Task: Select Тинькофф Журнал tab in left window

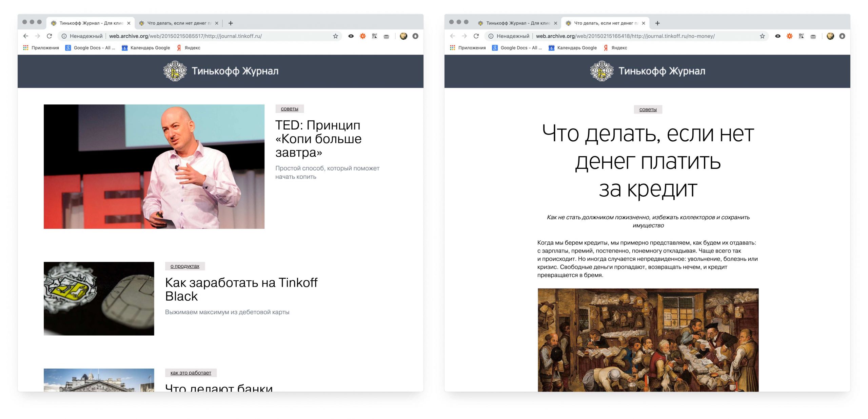Action: coord(90,23)
